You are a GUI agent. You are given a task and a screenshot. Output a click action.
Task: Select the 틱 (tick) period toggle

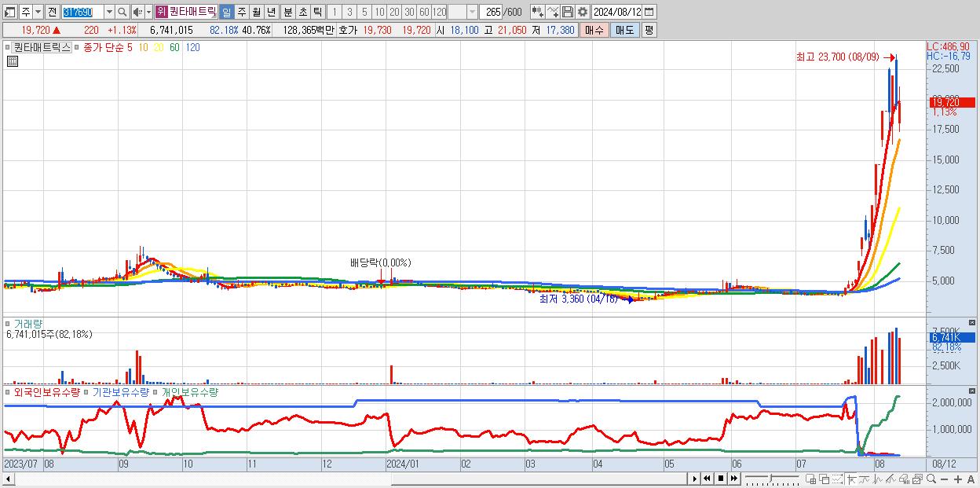(317, 12)
